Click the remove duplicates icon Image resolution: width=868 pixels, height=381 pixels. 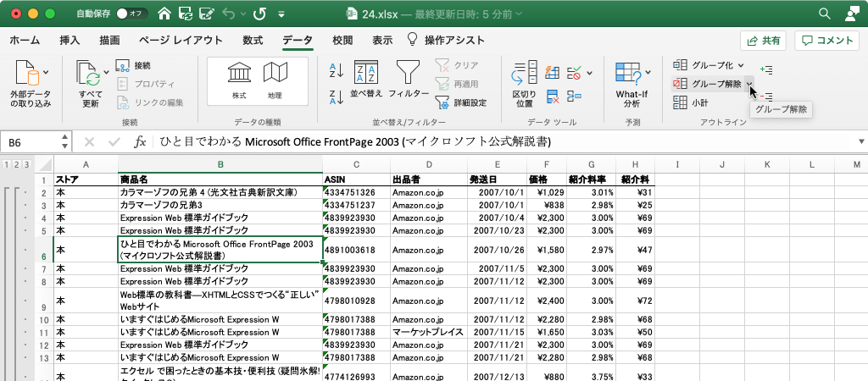(553, 97)
